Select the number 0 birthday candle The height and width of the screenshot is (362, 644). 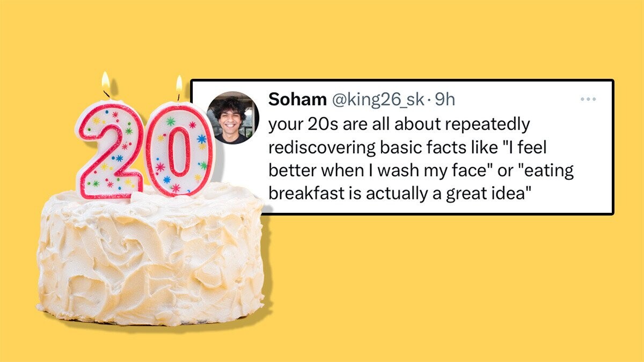click(179, 150)
